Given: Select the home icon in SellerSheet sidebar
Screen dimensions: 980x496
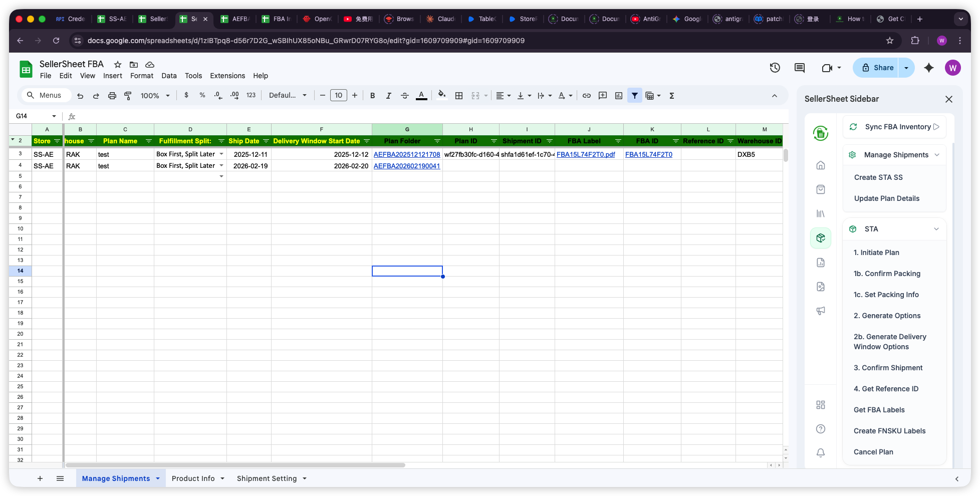Looking at the screenshot, I should [820, 165].
